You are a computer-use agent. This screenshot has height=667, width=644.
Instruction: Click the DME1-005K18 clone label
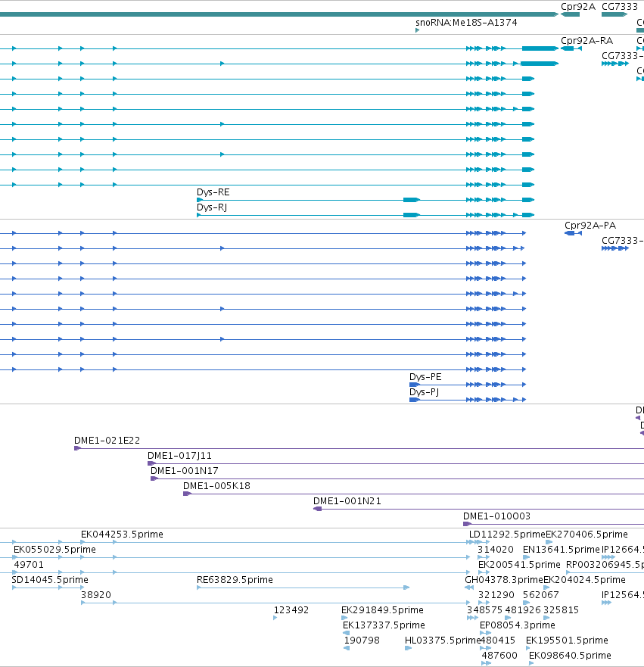coord(216,486)
